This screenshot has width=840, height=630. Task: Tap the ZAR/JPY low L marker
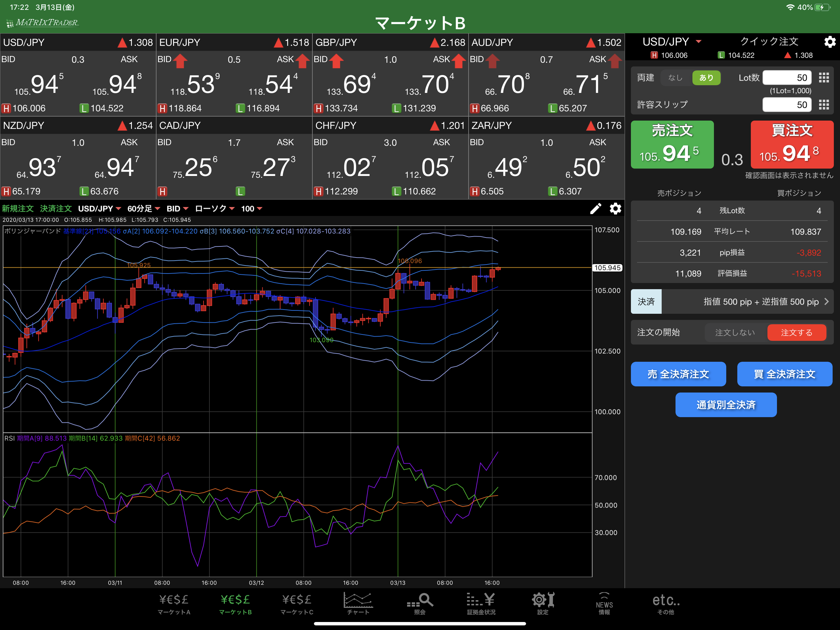point(553,192)
